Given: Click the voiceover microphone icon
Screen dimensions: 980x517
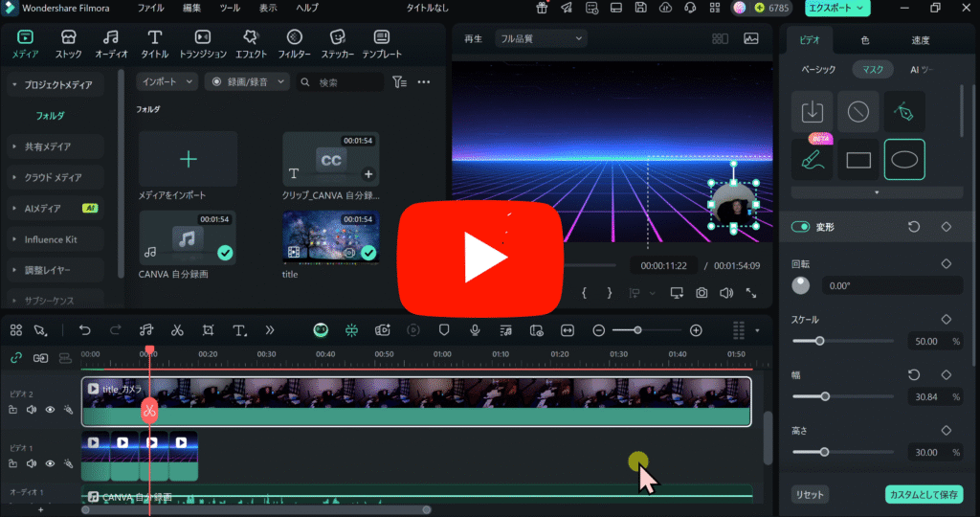Looking at the screenshot, I should click(475, 330).
